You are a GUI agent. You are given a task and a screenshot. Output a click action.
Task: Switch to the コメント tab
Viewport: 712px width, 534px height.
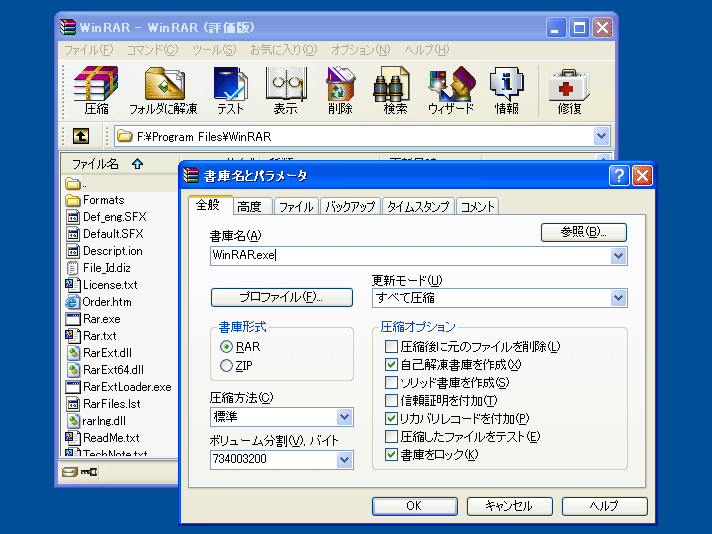click(477, 207)
